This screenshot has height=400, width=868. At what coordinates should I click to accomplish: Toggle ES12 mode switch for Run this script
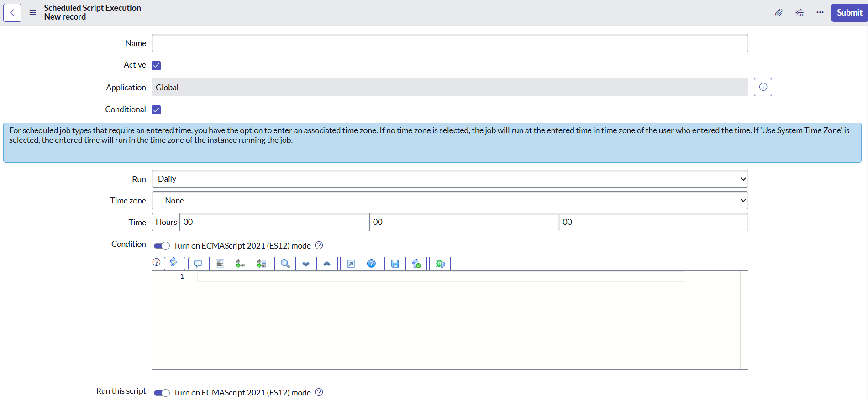pyautogui.click(x=162, y=393)
